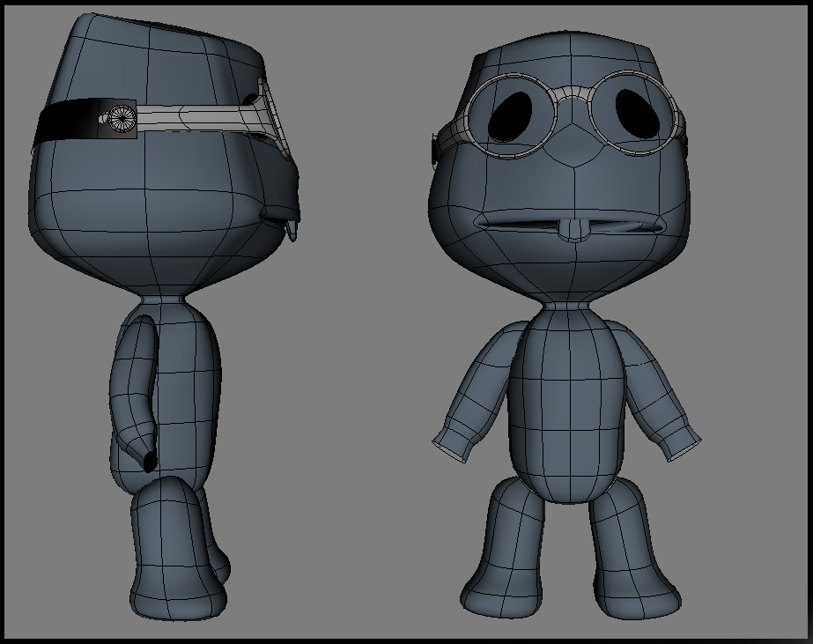Select the side-view character's arm

click(x=134, y=394)
